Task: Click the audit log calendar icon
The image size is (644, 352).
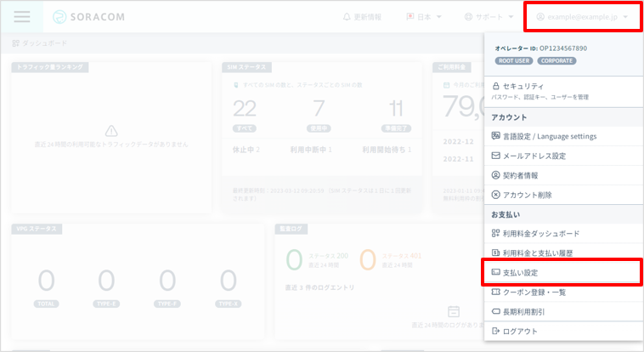Action: tap(454, 311)
